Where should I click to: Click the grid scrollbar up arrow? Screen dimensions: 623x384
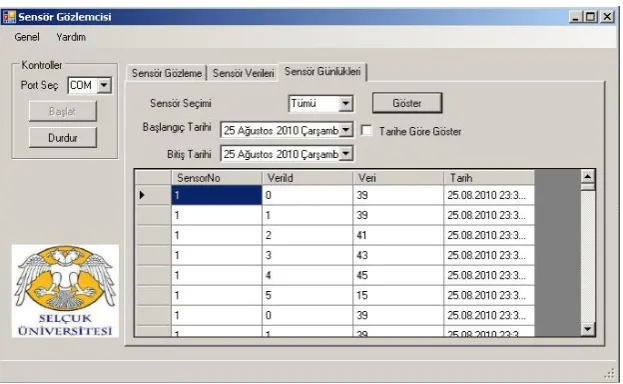(588, 176)
